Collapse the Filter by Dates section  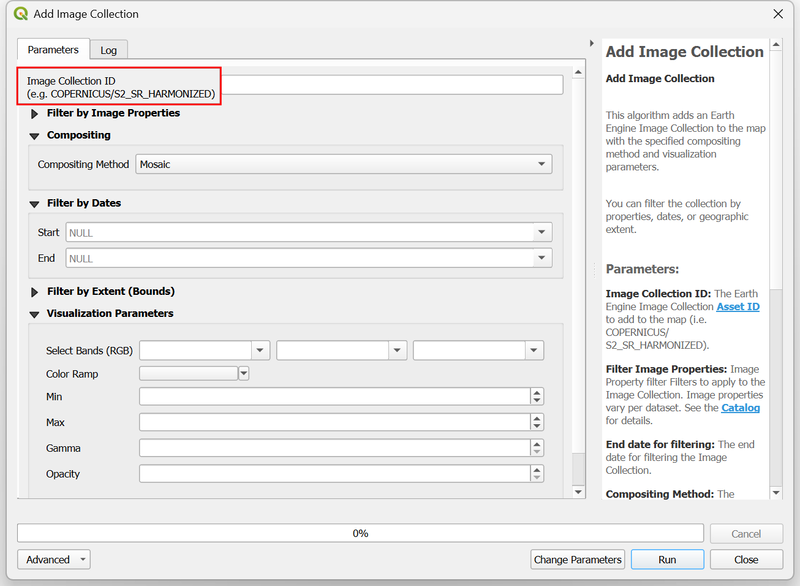[35, 204]
